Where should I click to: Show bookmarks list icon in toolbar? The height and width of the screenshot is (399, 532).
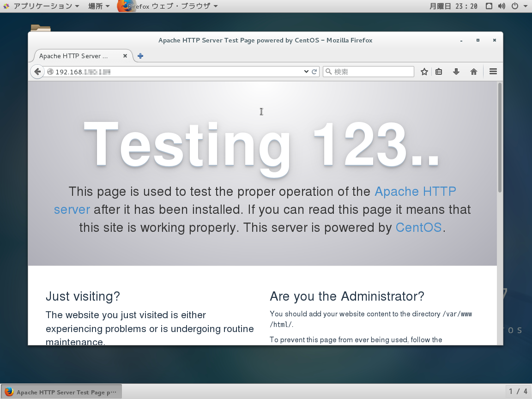pyautogui.click(x=439, y=72)
